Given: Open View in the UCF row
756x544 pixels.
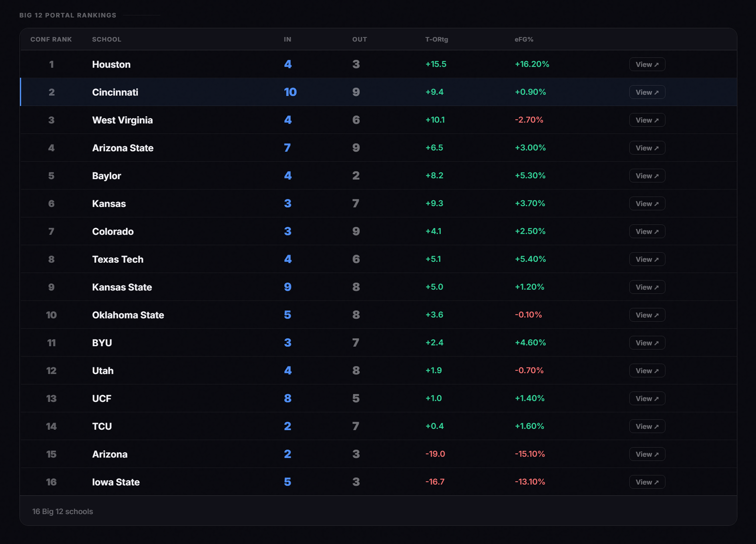Looking at the screenshot, I should click(647, 399).
